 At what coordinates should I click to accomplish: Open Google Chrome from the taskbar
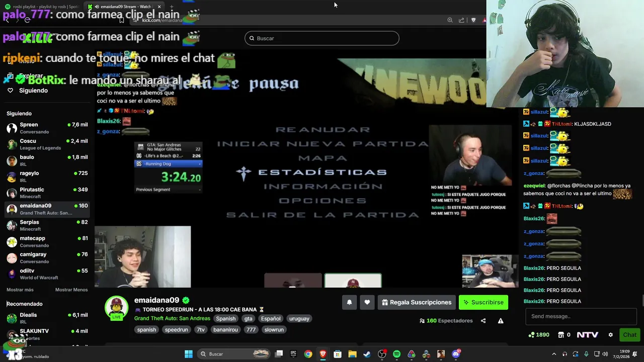click(x=308, y=354)
